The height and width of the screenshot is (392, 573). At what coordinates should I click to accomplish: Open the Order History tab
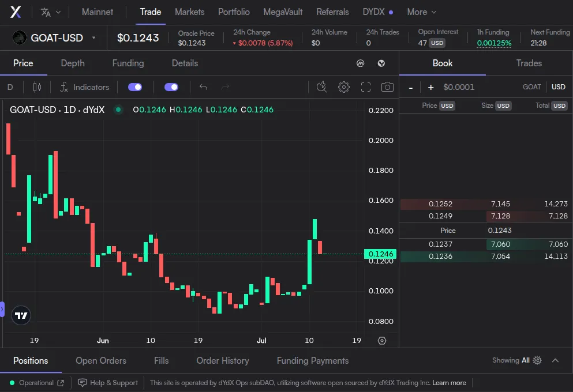click(223, 361)
